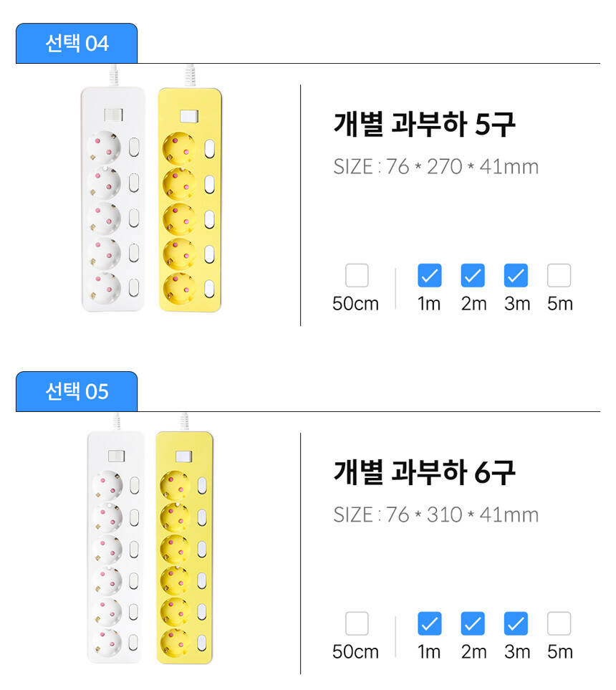
Task: Toggle the 1m checkbox for 개별 과부하 6구
Action: click(x=429, y=624)
